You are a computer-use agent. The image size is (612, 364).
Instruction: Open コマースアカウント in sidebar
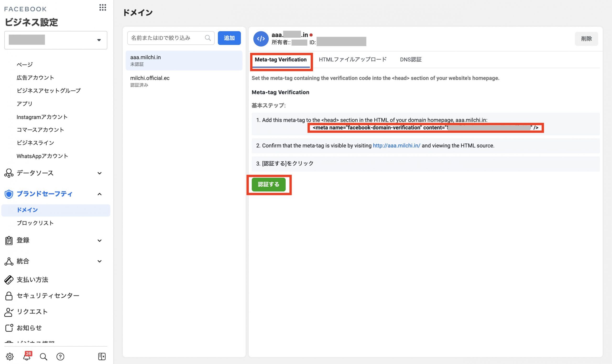tap(40, 130)
